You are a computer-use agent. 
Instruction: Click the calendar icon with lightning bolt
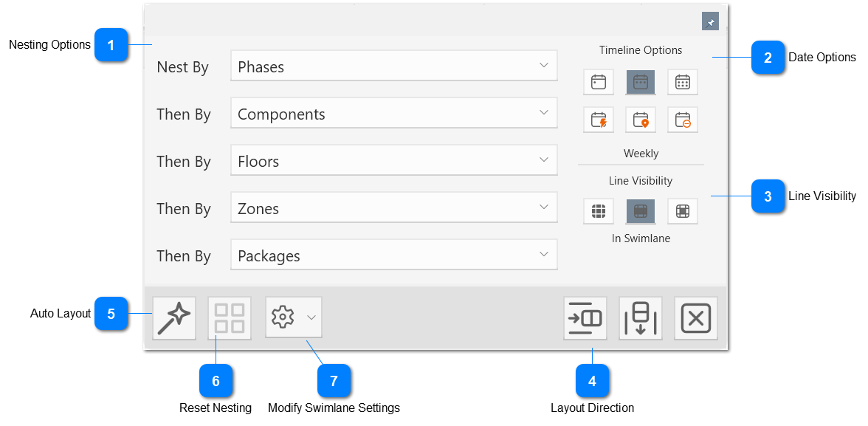tap(598, 120)
